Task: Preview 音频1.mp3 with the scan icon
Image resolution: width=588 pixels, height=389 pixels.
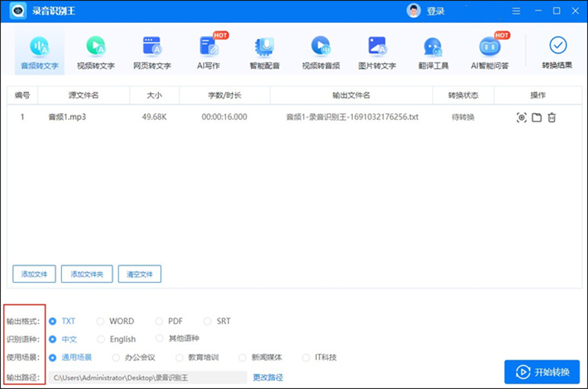Action: (522, 118)
